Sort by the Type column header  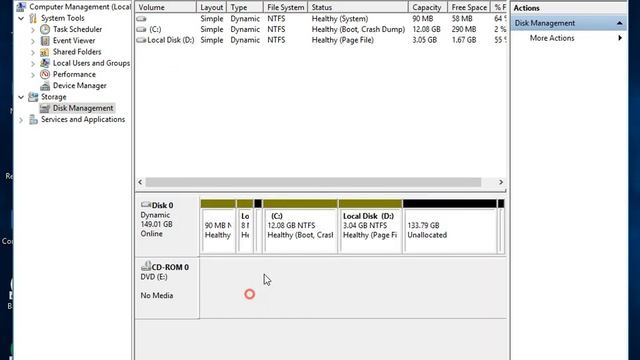pos(245,7)
